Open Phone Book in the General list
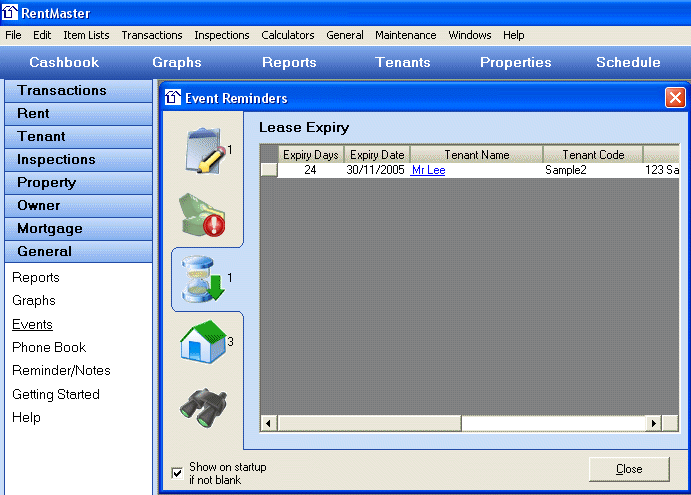Screen dimensions: 691x495 [x=49, y=347]
